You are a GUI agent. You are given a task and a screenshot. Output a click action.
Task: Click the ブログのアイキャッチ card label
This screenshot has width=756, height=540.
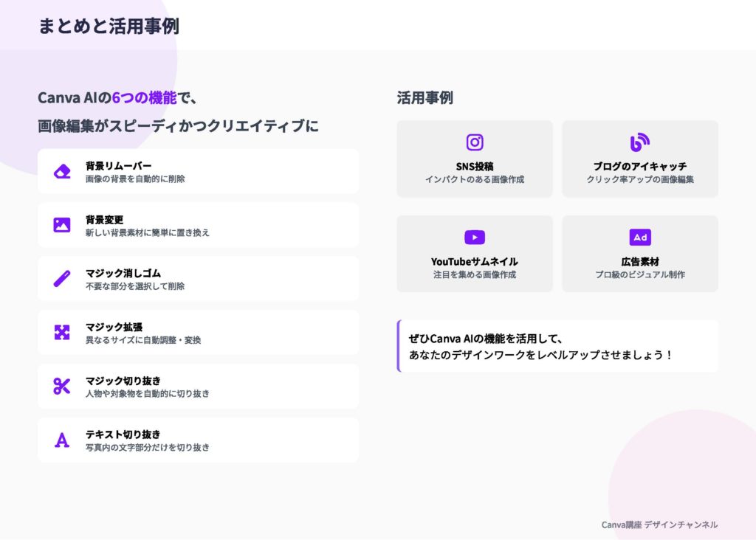639,166
